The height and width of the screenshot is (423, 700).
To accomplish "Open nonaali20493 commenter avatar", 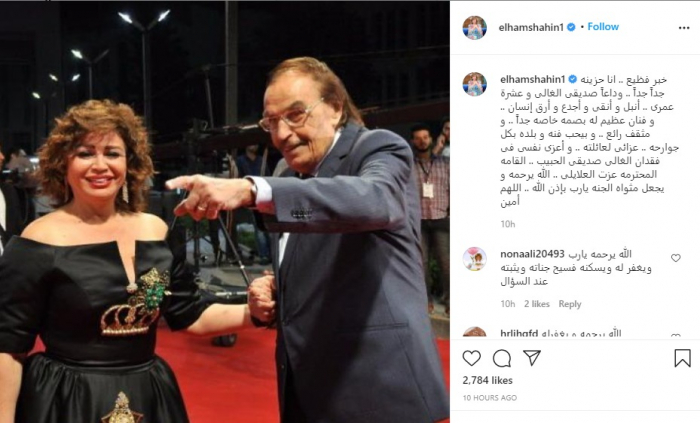I will point(475,259).
